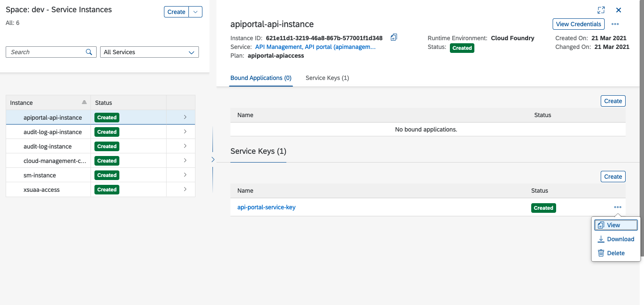
Task: Open the more actions menu beside View Credentials
Action: [x=615, y=24]
